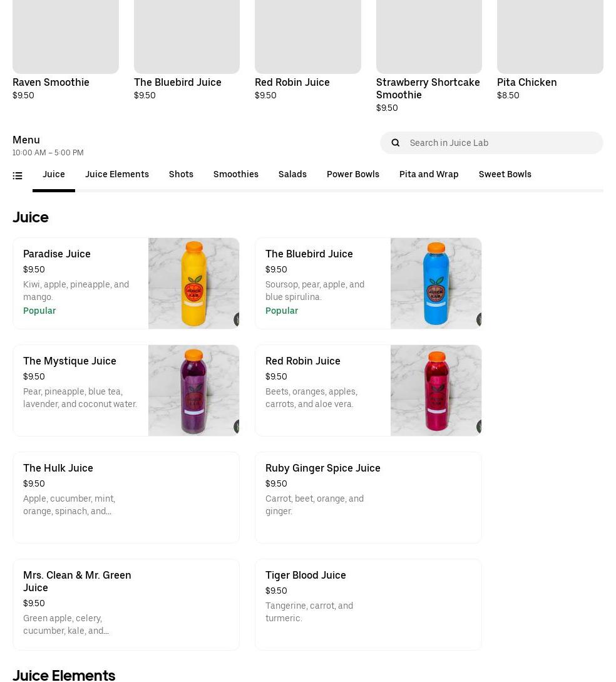Select the Smoothies tab
The width and height of the screenshot is (616, 682).
click(x=235, y=174)
